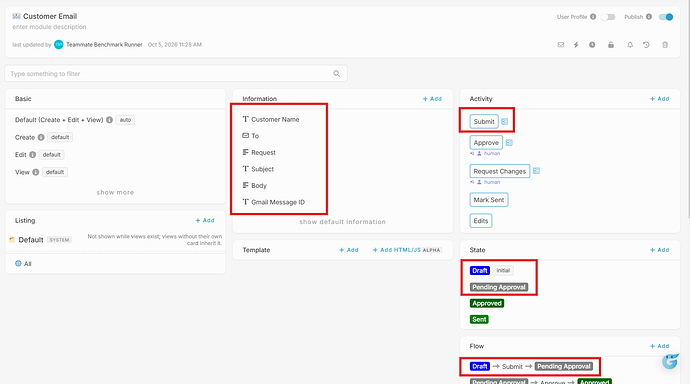The width and height of the screenshot is (690, 384).
Task: Click the folder icon beside Default listing
Action: [12, 240]
